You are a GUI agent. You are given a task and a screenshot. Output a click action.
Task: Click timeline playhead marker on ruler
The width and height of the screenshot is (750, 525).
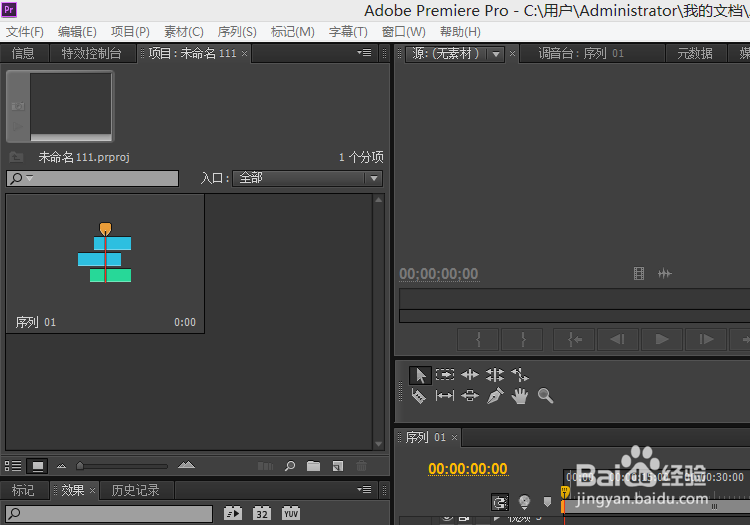[x=565, y=492]
